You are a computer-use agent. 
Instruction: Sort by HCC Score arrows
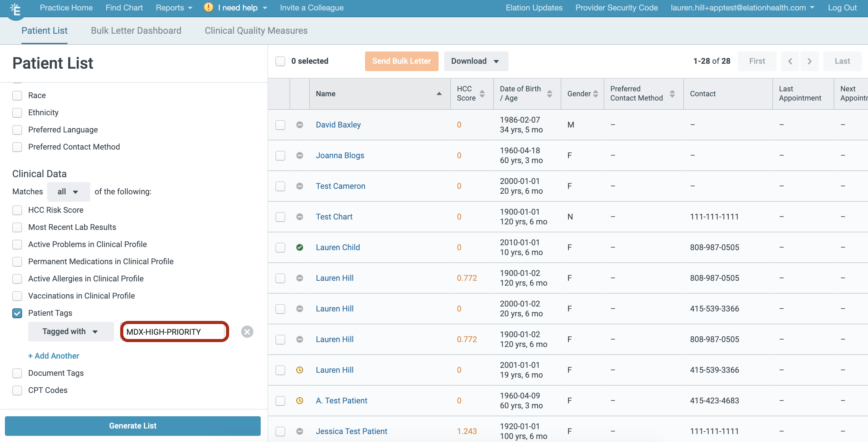(482, 93)
